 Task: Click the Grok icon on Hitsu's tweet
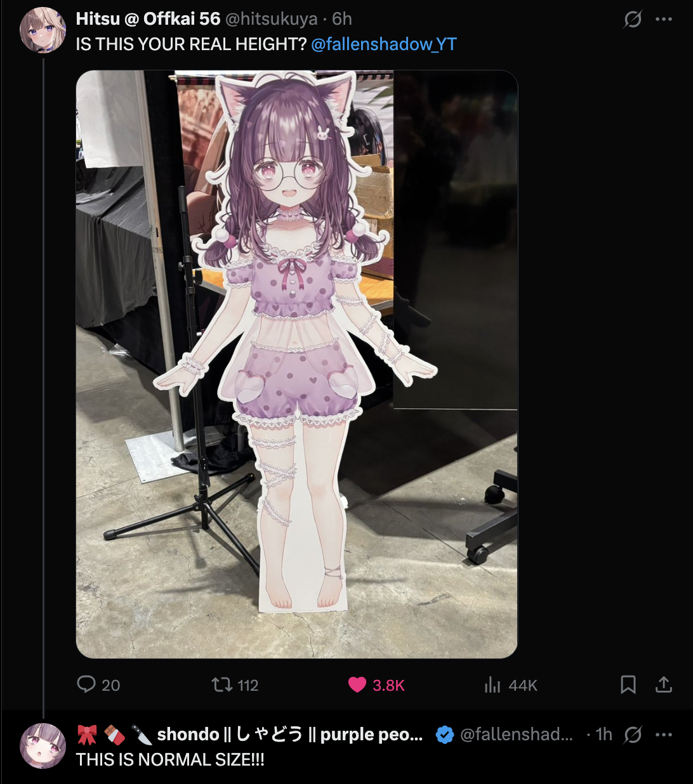click(x=633, y=20)
